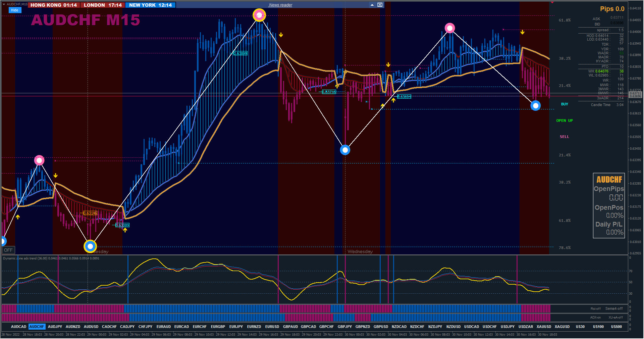The height and width of the screenshot is (339, 644).
Task: Expand the AUDCHF,M15 chart dropdown arrow
Action: 4,4
